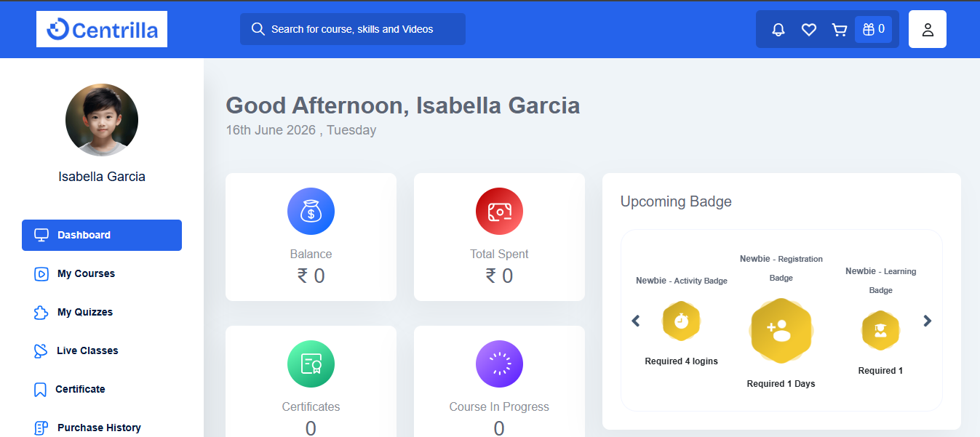Focus the course search field

click(x=353, y=29)
